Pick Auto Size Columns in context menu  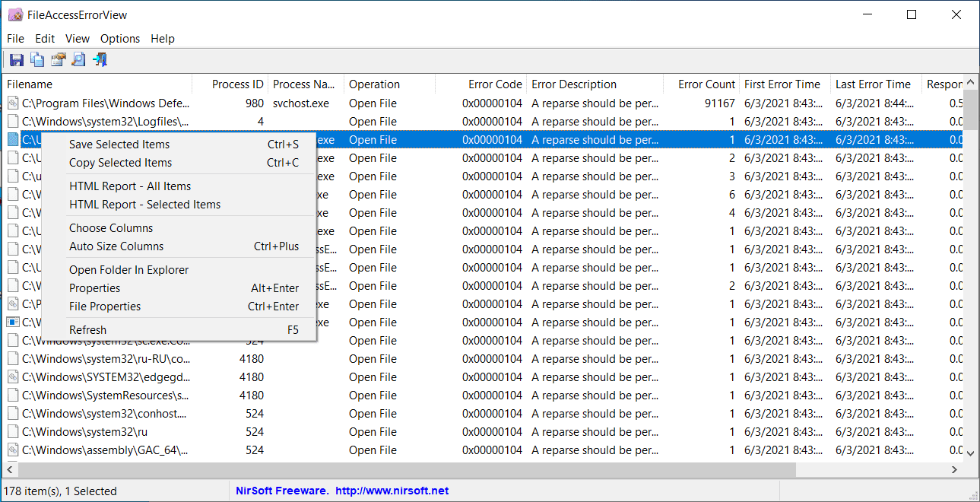179,246
